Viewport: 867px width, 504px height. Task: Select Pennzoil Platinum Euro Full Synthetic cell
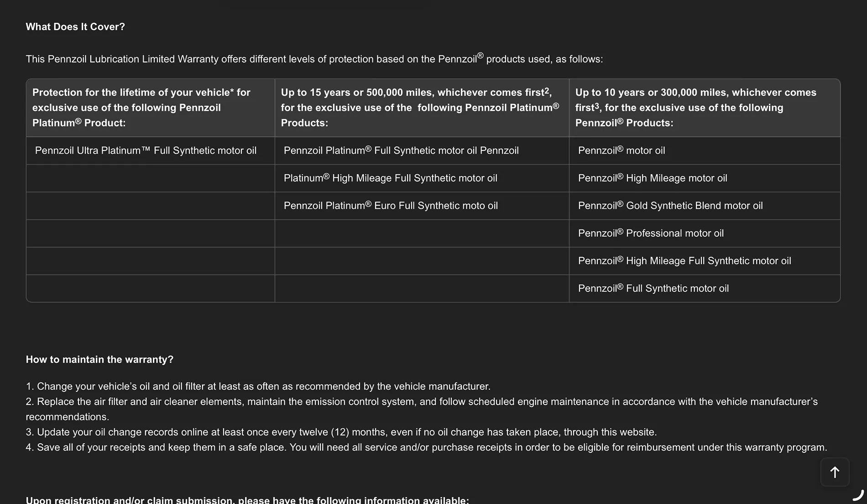pos(422,206)
